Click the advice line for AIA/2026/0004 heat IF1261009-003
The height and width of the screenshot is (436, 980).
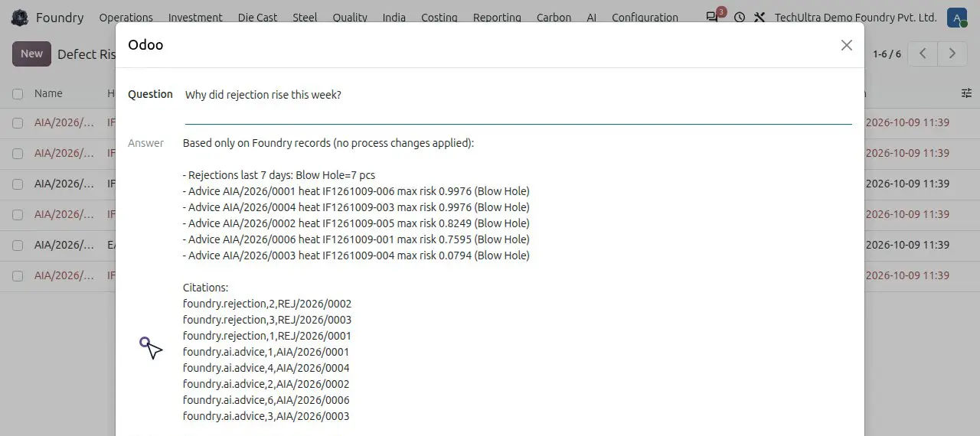click(x=356, y=207)
